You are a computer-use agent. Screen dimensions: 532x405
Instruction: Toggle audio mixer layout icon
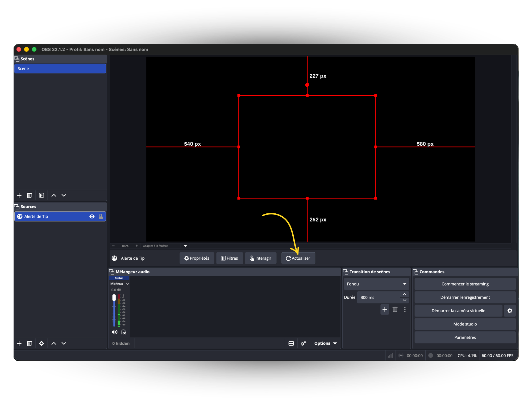tap(291, 343)
